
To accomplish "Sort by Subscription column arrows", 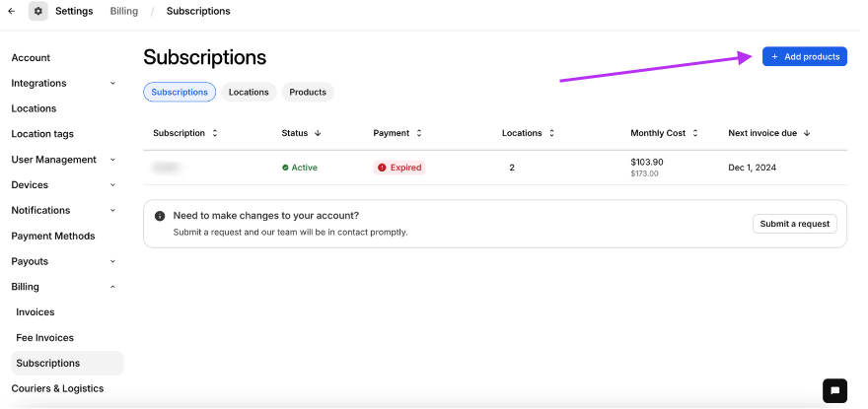I will (215, 133).
